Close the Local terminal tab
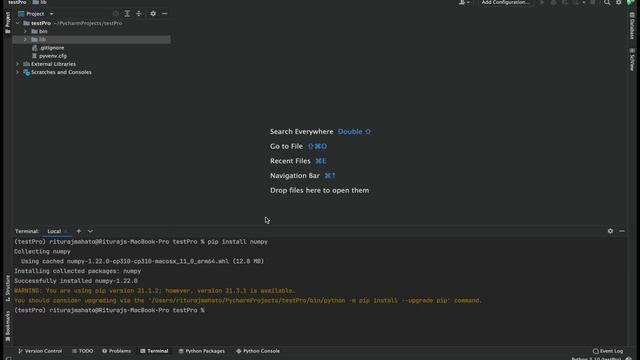640x360 pixels. pyautogui.click(x=66, y=231)
